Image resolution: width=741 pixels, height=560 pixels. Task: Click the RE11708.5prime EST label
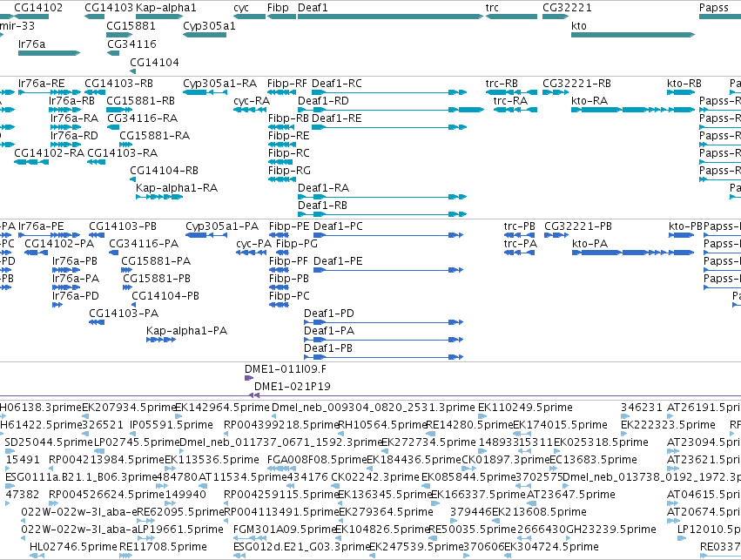click(x=163, y=547)
